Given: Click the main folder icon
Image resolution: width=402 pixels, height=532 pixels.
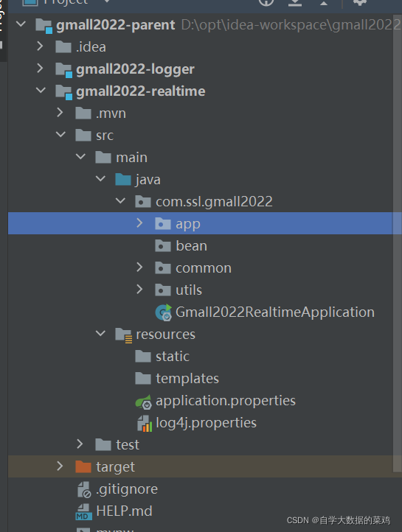Looking at the screenshot, I should [x=103, y=158].
